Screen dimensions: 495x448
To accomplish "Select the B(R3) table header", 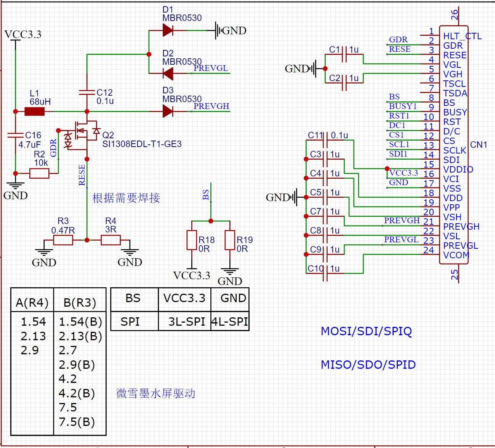I will (x=80, y=303).
